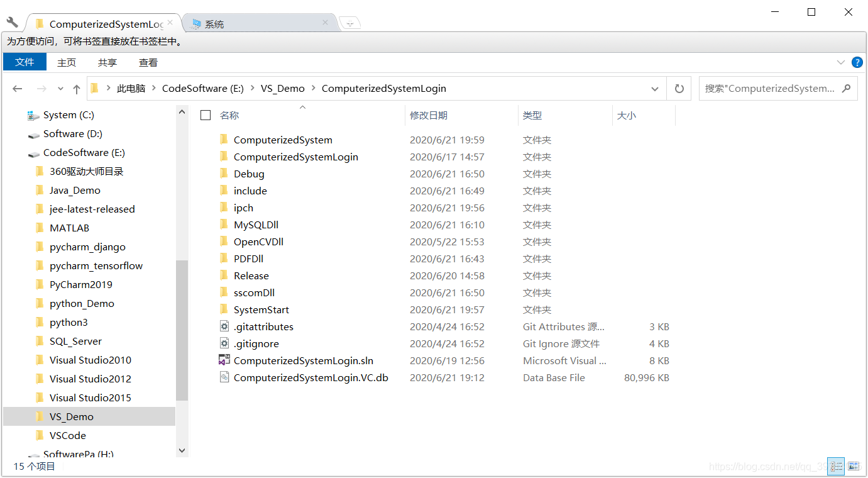
Task: Sort by 大小 column header
Action: [x=627, y=116]
